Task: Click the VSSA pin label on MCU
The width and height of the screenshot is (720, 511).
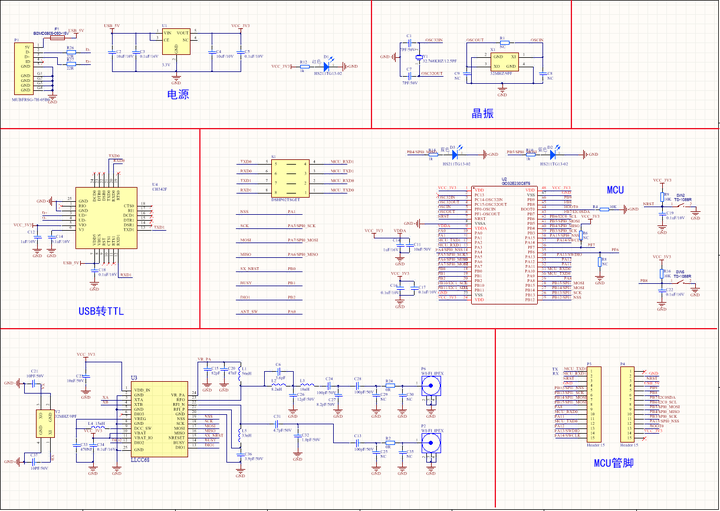Action: pos(479,224)
